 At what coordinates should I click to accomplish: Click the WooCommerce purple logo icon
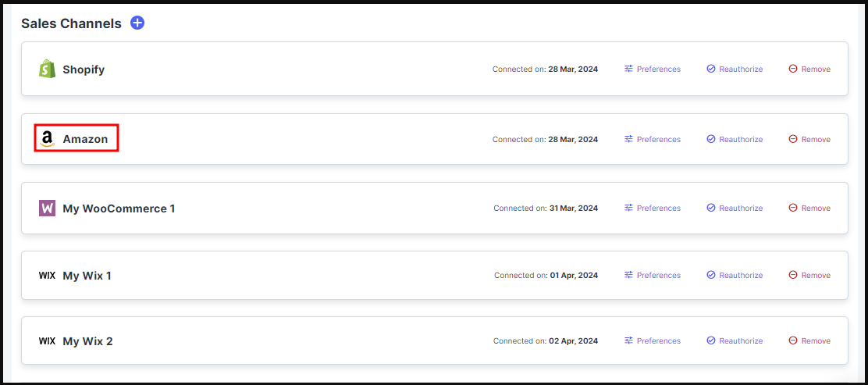point(47,209)
